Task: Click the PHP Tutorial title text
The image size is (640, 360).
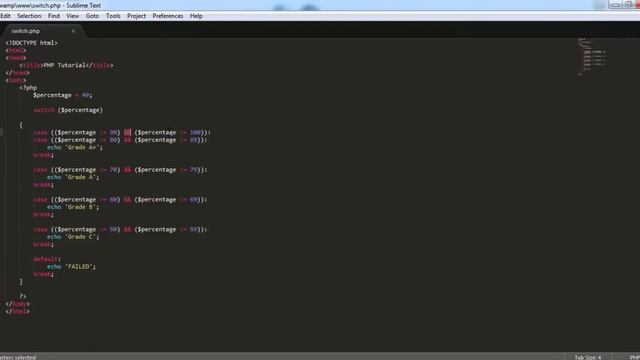Action: (x=64, y=65)
